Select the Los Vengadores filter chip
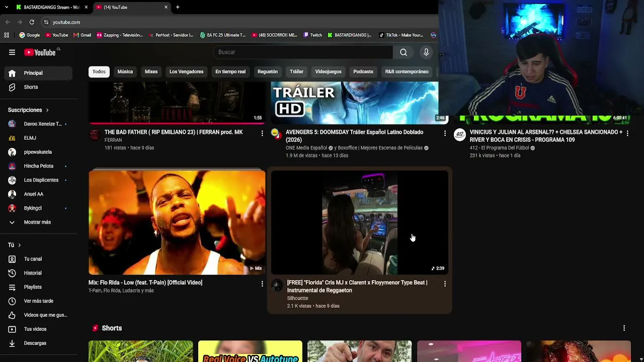This screenshot has height=362, width=644. pyautogui.click(x=186, y=72)
